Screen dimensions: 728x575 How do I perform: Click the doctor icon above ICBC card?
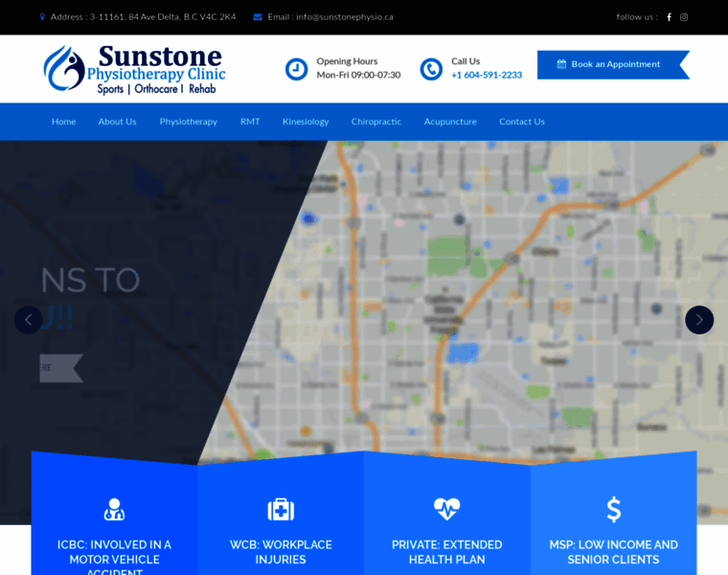pos(114,509)
